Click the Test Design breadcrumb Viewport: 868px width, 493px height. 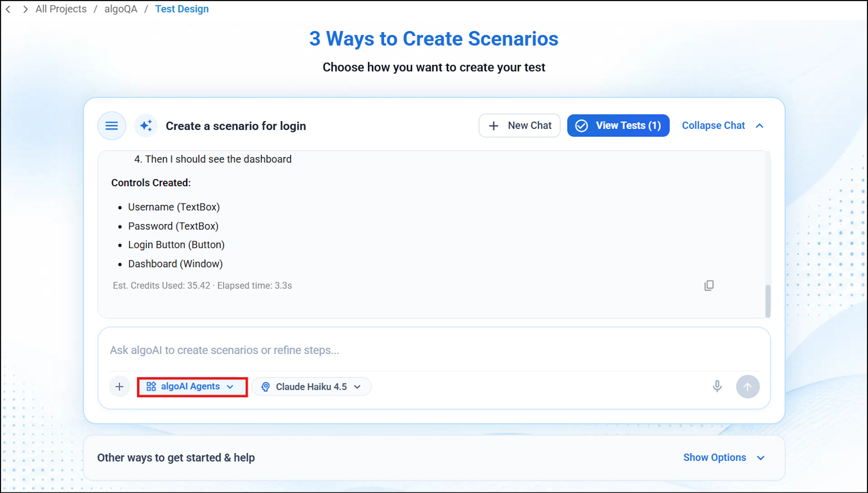click(182, 9)
